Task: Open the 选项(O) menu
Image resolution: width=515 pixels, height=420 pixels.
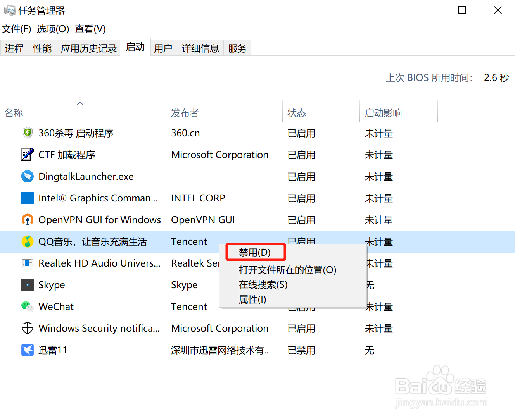Action: 53,29
